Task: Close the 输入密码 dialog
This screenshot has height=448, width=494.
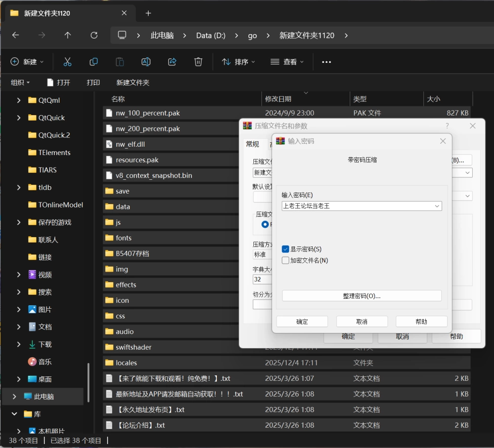Action: click(x=443, y=141)
